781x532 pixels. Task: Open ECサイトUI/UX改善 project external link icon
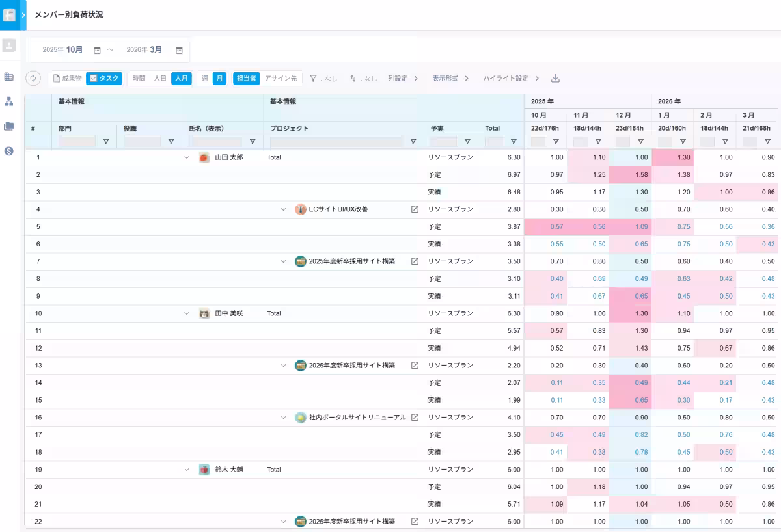415,209
